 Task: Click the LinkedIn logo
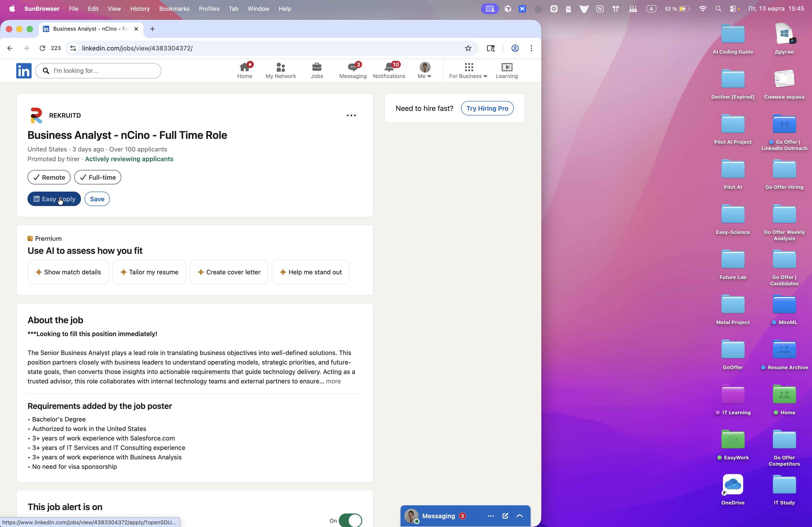pyautogui.click(x=23, y=71)
